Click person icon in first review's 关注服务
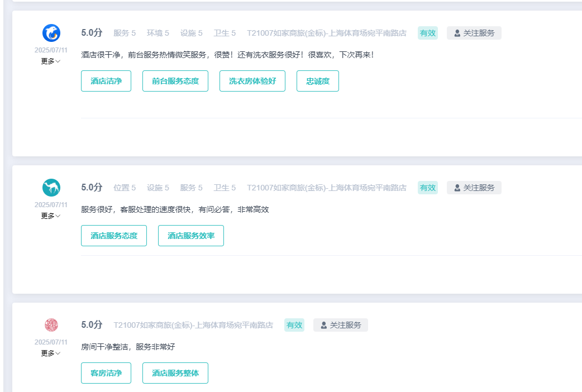 (457, 33)
